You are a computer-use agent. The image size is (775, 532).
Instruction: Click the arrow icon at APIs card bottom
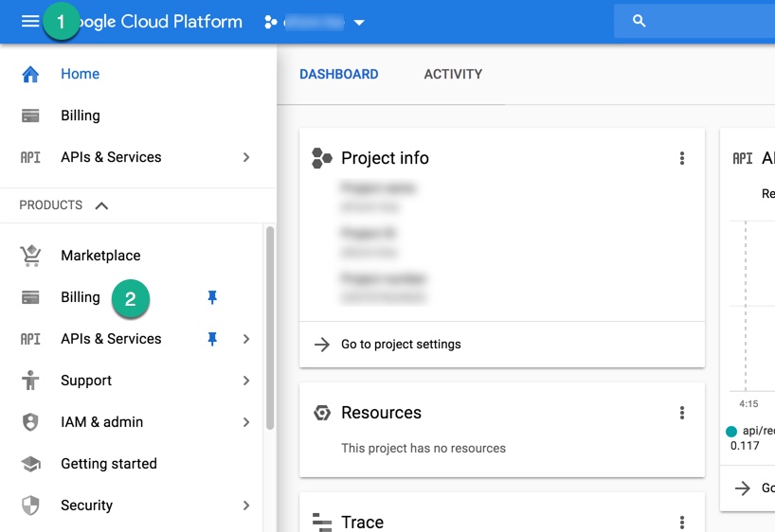[x=743, y=488]
